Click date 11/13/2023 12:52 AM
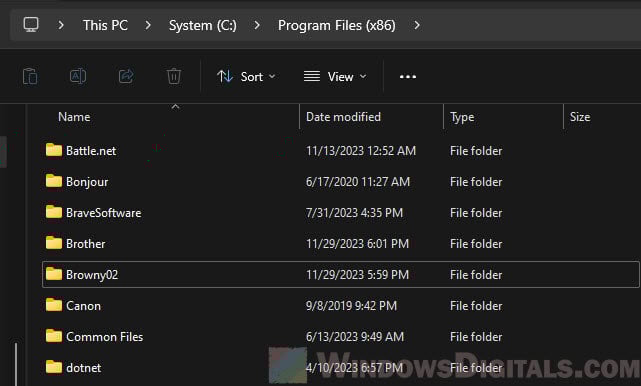 pyautogui.click(x=361, y=151)
